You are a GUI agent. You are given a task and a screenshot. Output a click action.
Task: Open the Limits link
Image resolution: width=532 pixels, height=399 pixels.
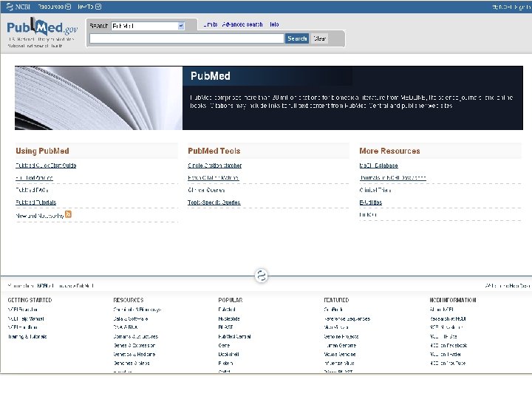[211, 24]
